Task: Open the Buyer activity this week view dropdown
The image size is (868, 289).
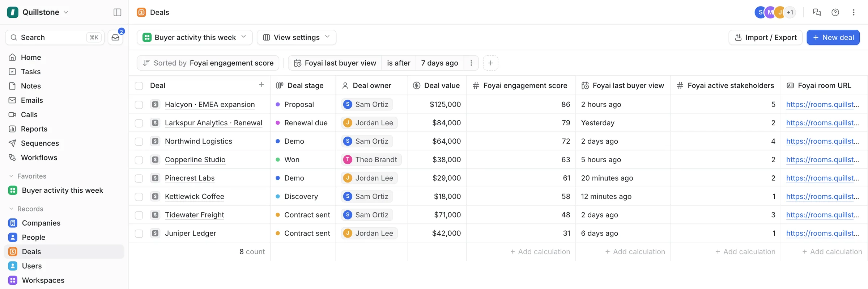Action: 195,37
